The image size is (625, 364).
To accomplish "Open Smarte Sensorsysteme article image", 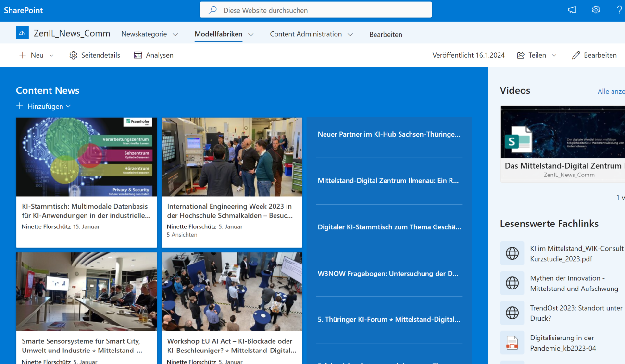I will point(87,292).
